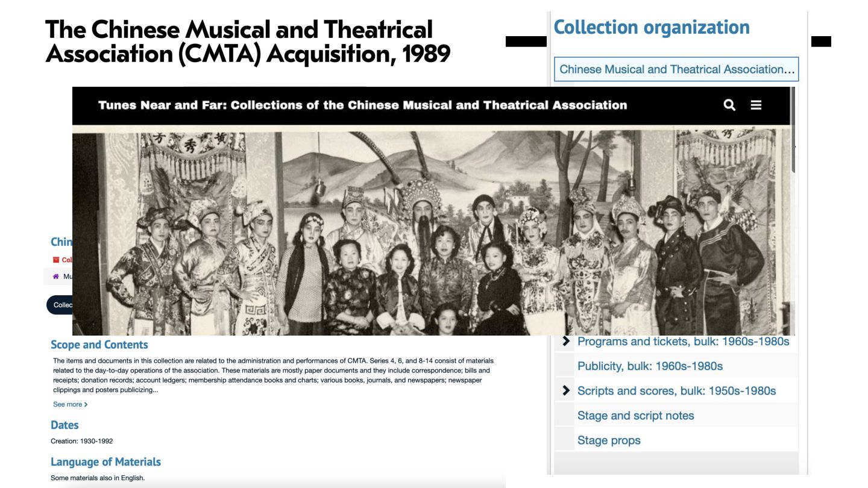The image size is (868, 488).
Task: Click the dark Collection pill button
Action: click(59, 305)
